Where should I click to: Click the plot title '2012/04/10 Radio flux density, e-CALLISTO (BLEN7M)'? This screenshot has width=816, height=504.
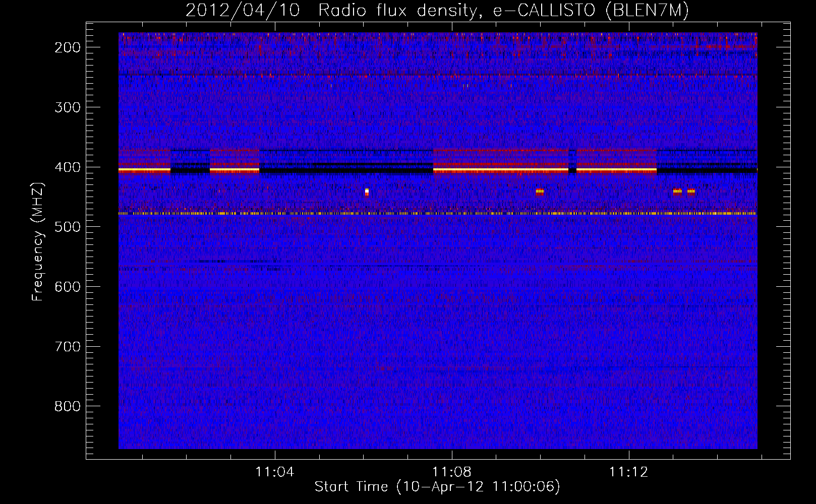(x=437, y=10)
